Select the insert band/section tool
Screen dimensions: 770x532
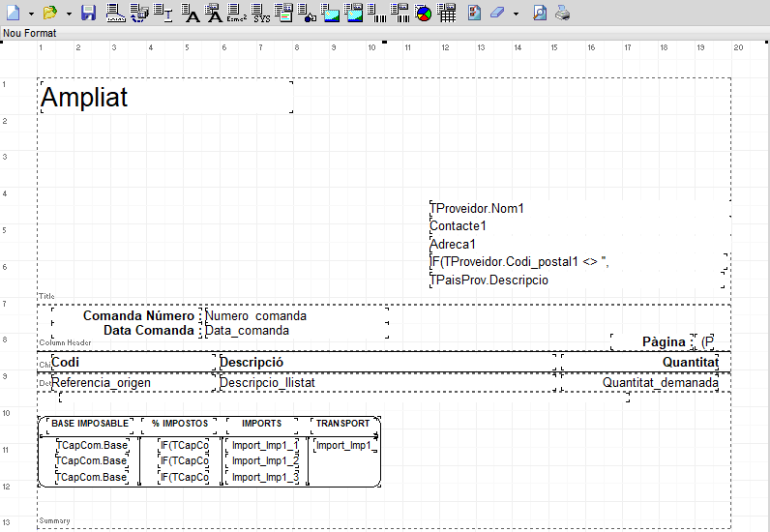115,13
